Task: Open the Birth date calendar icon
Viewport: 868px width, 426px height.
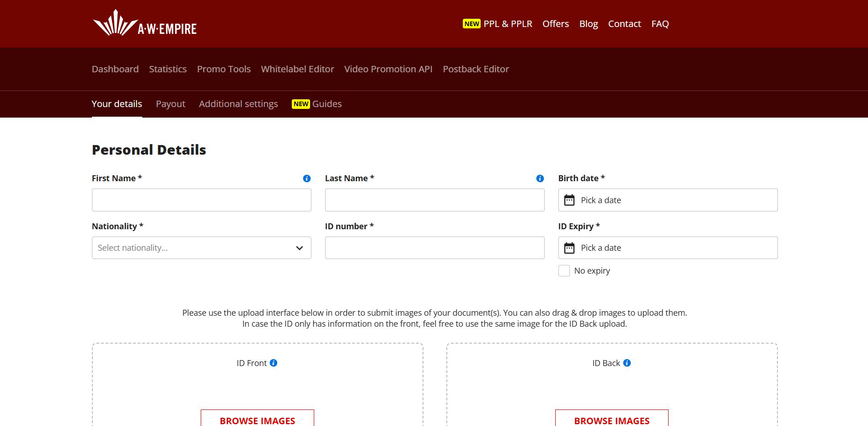Action: [569, 200]
